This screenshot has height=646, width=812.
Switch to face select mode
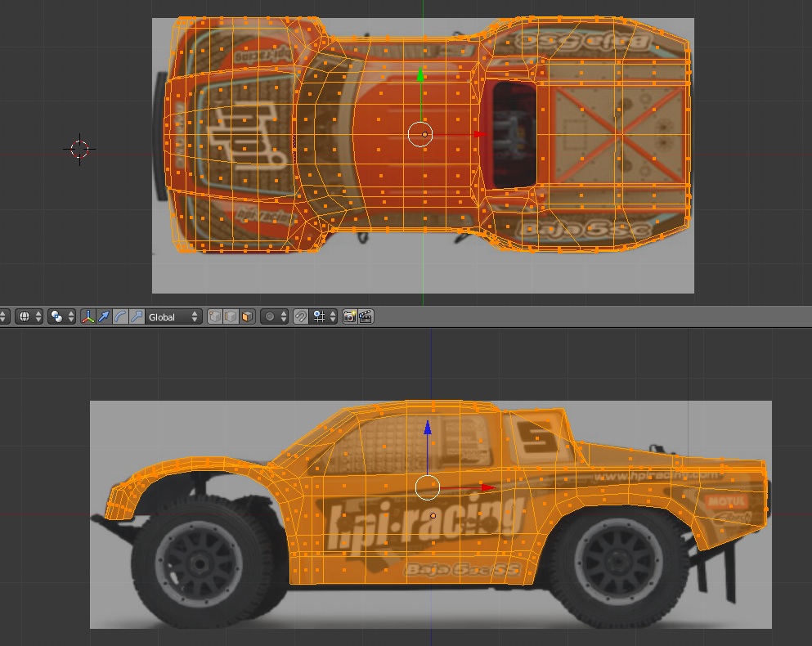247,316
